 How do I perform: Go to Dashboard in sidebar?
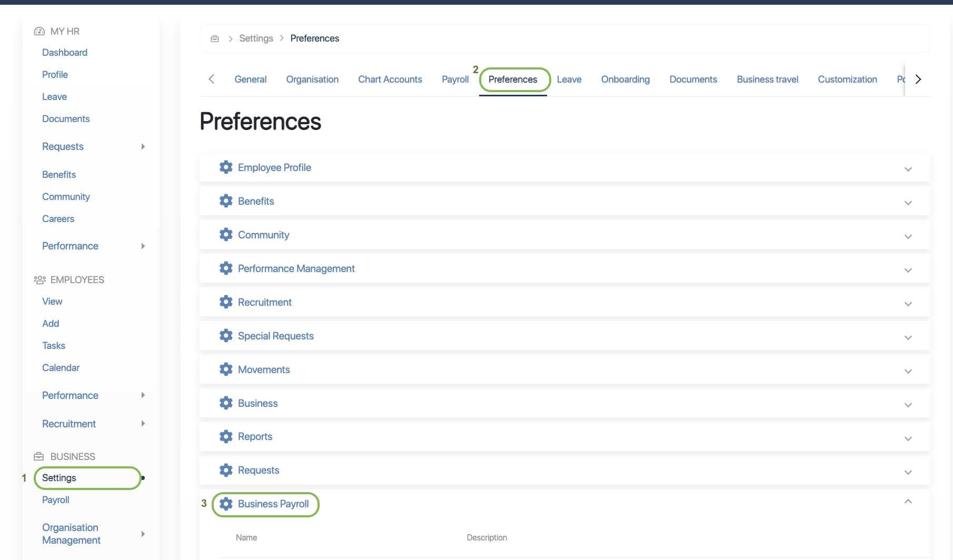(65, 53)
